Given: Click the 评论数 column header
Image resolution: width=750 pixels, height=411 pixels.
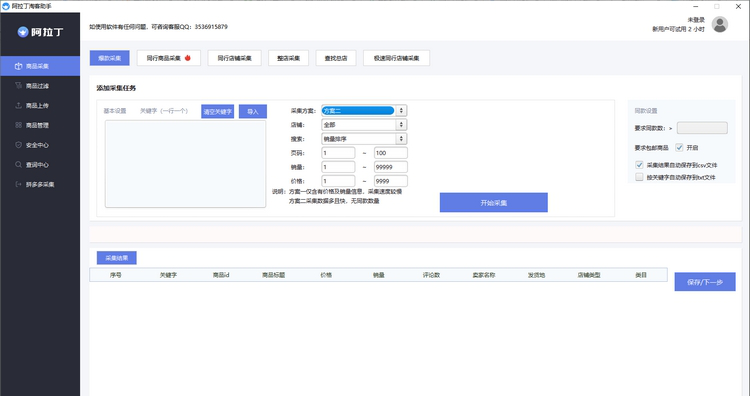Looking at the screenshot, I should tap(431, 275).
